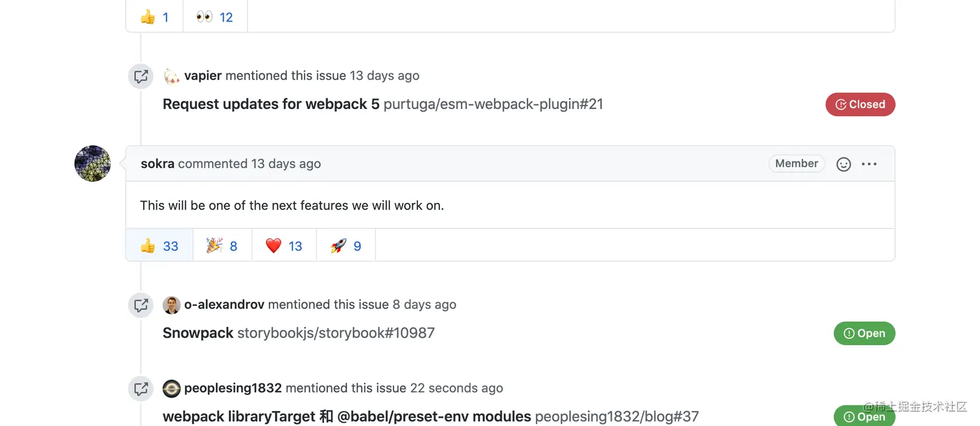Click cross-reference icon beside vapier mention
The image size is (980, 426).
point(141,76)
